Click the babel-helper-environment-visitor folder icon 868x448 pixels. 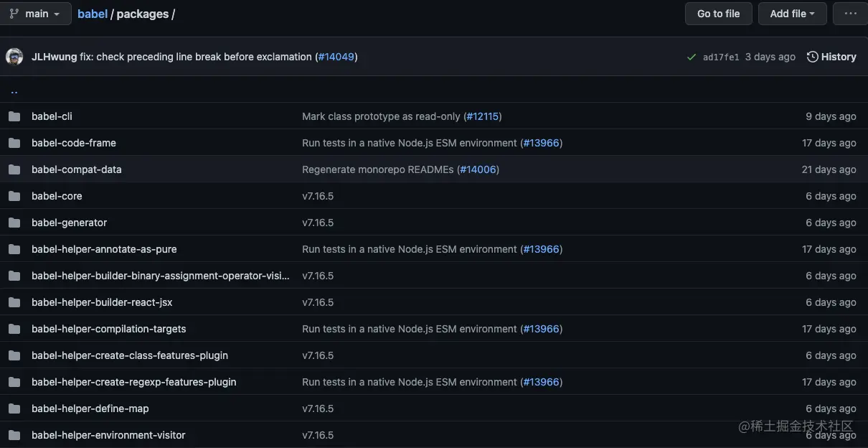coord(14,435)
